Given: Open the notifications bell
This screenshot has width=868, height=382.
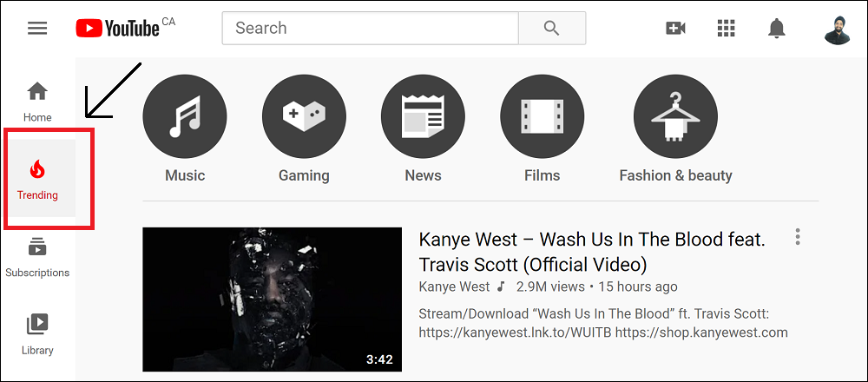Looking at the screenshot, I should click(777, 28).
